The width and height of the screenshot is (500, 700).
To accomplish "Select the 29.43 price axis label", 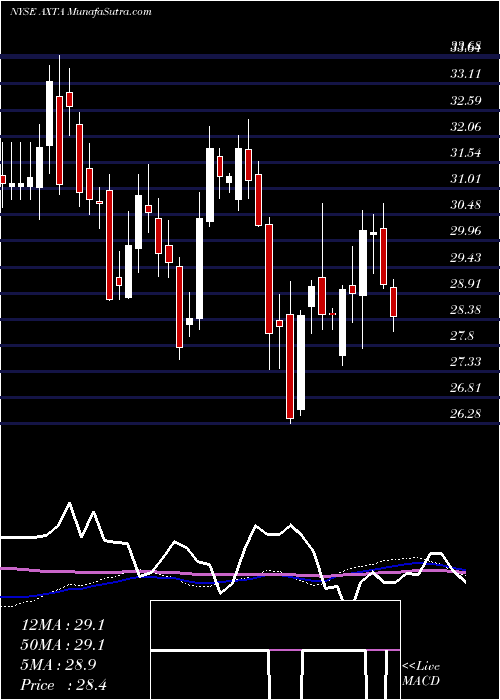I will point(466,258).
